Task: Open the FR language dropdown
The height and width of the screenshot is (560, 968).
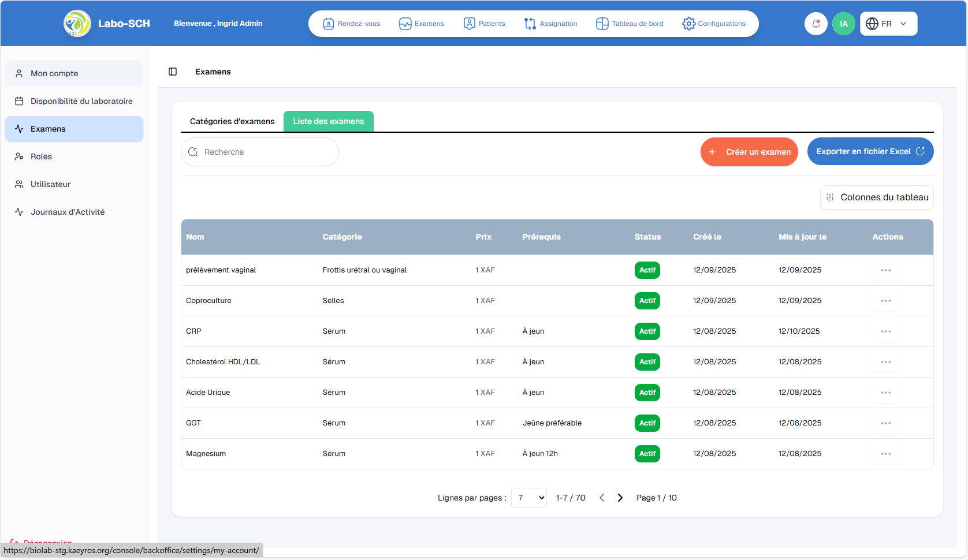Action: pyautogui.click(x=888, y=24)
